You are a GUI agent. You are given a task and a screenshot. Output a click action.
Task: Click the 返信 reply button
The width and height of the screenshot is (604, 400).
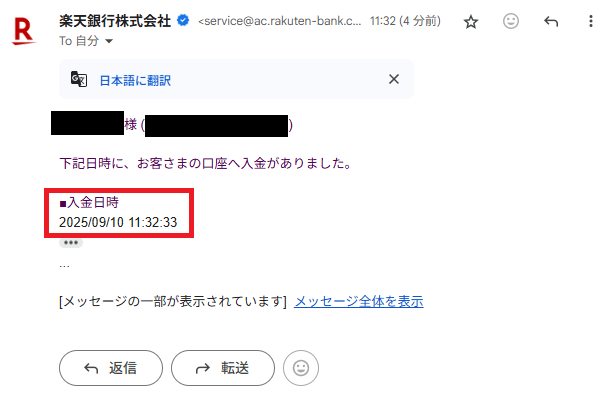coord(111,368)
